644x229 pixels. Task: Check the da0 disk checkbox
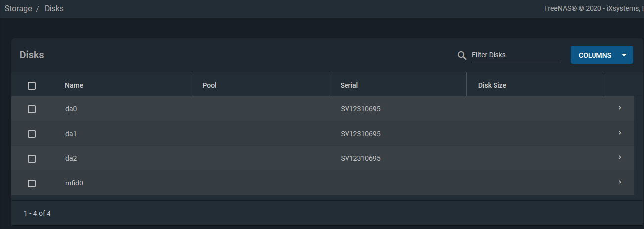coord(32,109)
